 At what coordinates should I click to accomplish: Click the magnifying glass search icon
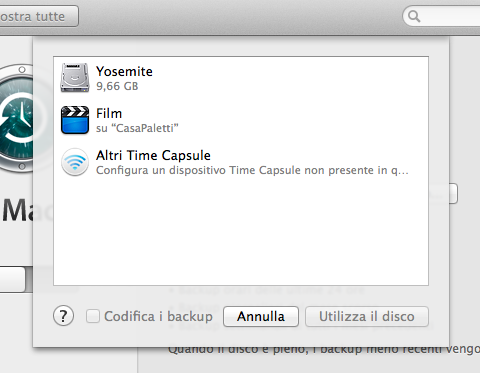point(414,16)
